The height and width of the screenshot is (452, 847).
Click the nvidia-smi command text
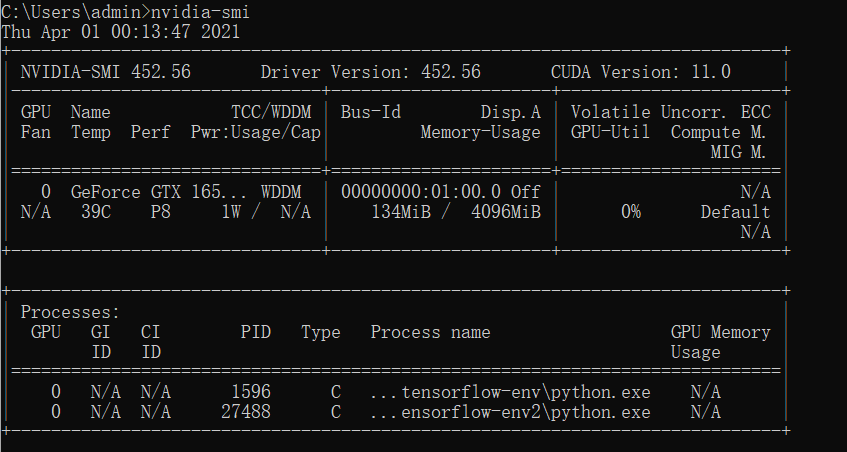coord(200,12)
